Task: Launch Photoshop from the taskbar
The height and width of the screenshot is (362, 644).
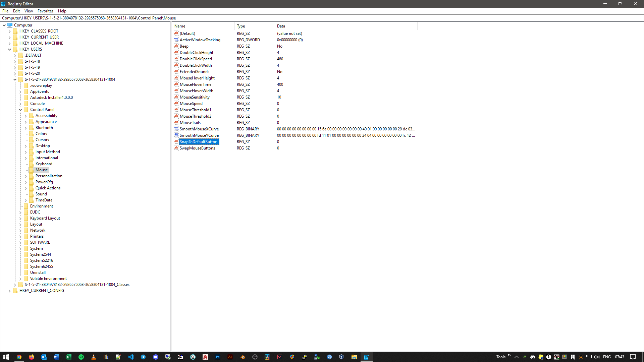Action: pyautogui.click(x=218, y=357)
